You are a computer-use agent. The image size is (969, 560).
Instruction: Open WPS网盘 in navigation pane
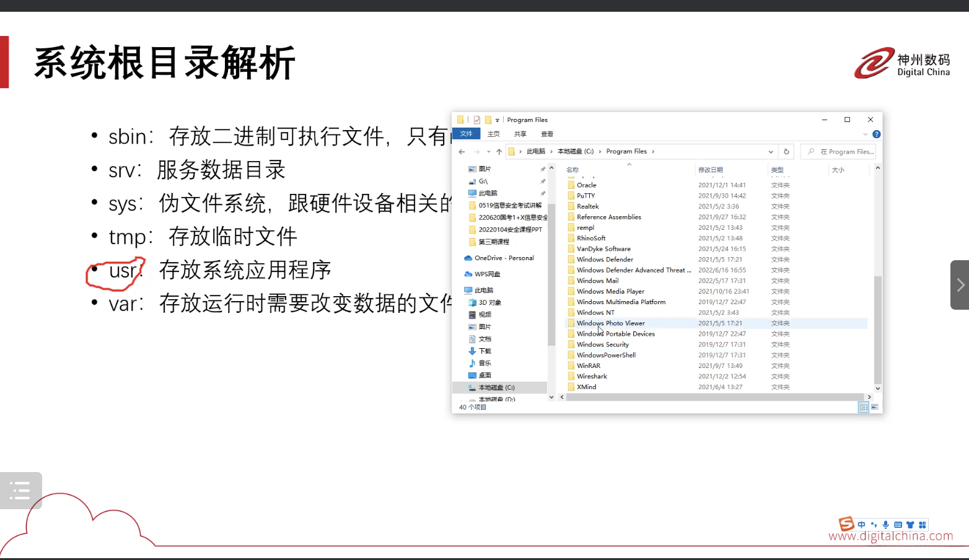pos(487,274)
